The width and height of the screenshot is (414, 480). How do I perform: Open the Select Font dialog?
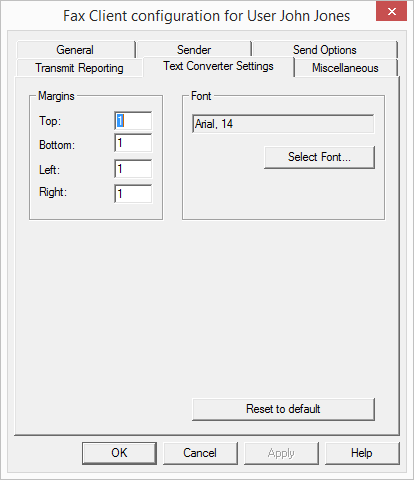point(319,157)
